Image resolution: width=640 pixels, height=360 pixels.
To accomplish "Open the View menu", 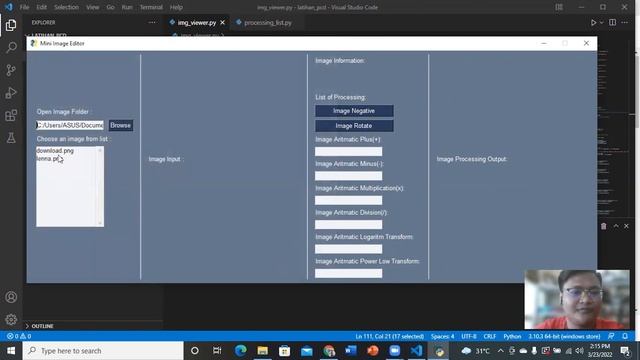I will pos(92,7).
